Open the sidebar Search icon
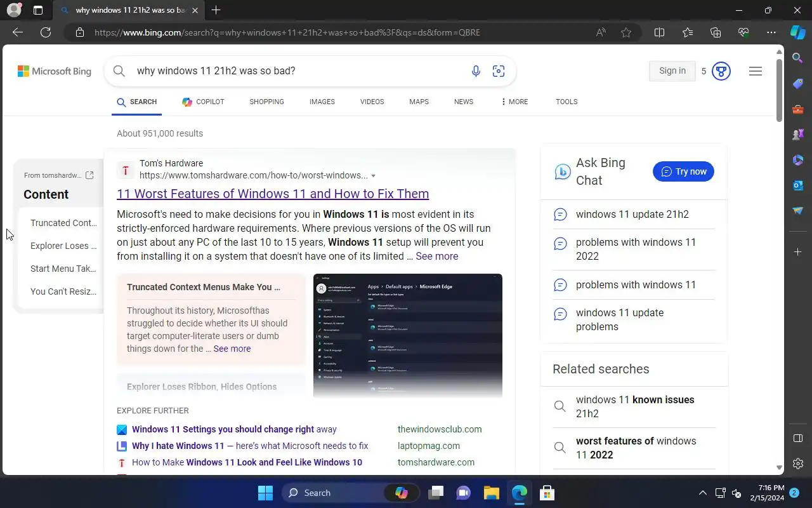This screenshot has height=508, width=812. point(798,58)
